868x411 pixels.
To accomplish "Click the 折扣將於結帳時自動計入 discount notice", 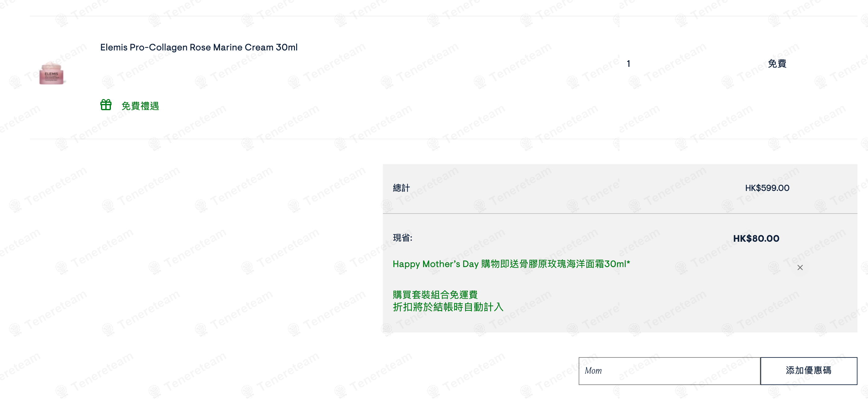I will [x=448, y=307].
